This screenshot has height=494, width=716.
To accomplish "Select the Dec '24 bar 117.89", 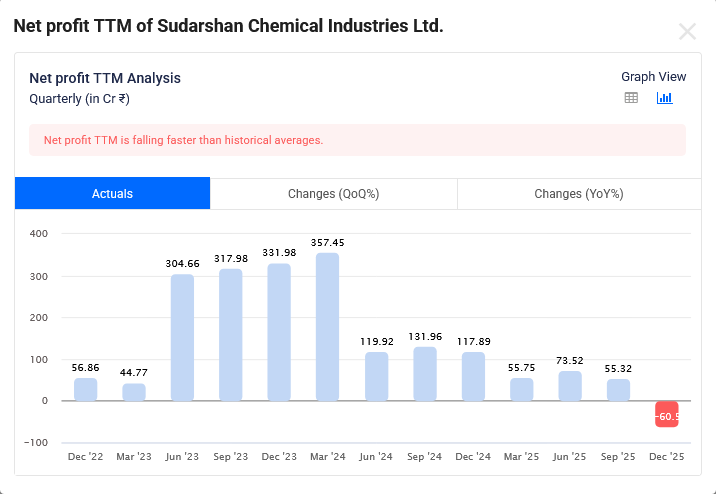I will point(473,376).
